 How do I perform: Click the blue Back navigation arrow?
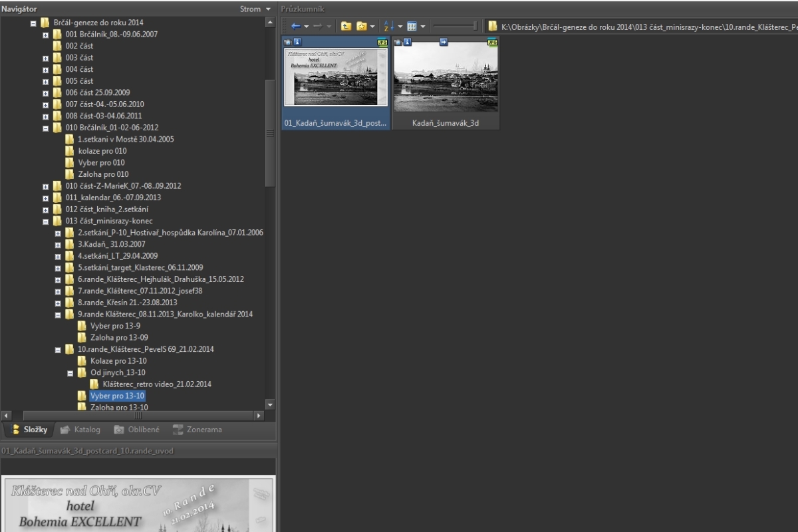pyautogui.click(x=296, y=26)
